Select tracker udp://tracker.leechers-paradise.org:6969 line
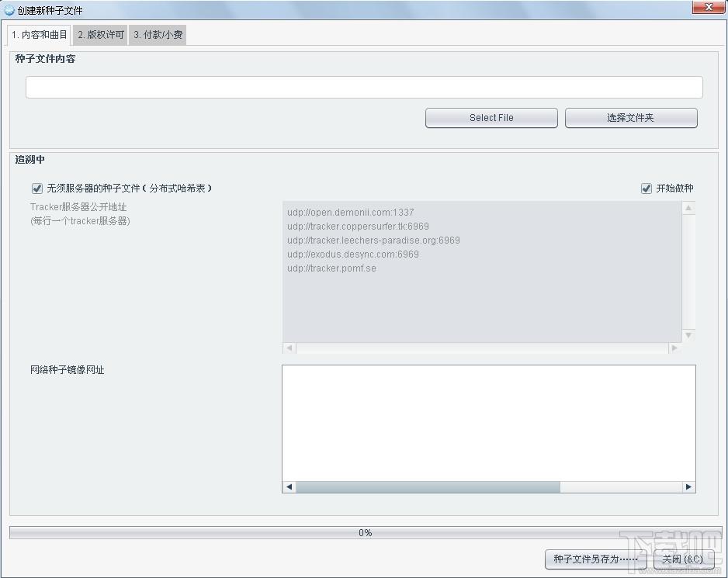Image resolution: width=728 pixels, height=578 pixels. click(x=373, y=240)
